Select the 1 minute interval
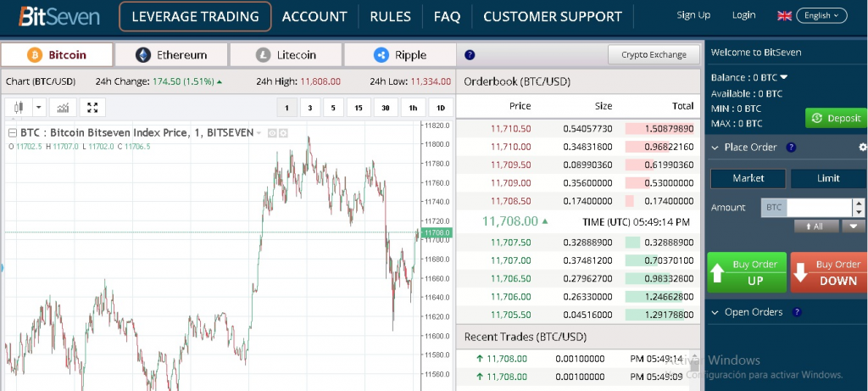 (x=287, y=108)
